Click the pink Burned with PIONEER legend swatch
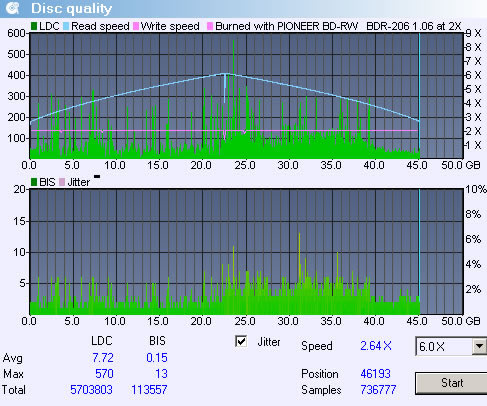487x406 pixels. 210,26
